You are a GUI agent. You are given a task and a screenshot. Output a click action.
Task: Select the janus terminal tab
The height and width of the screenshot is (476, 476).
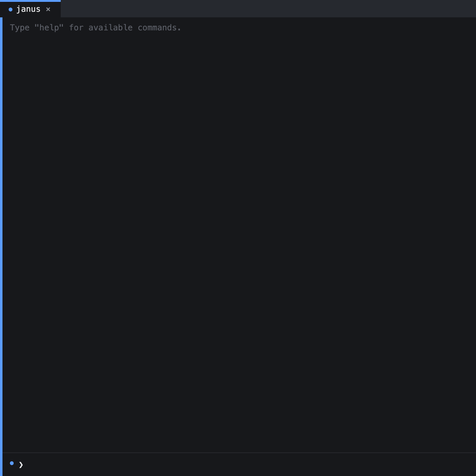pyautogui.click(x=30, y=9)
